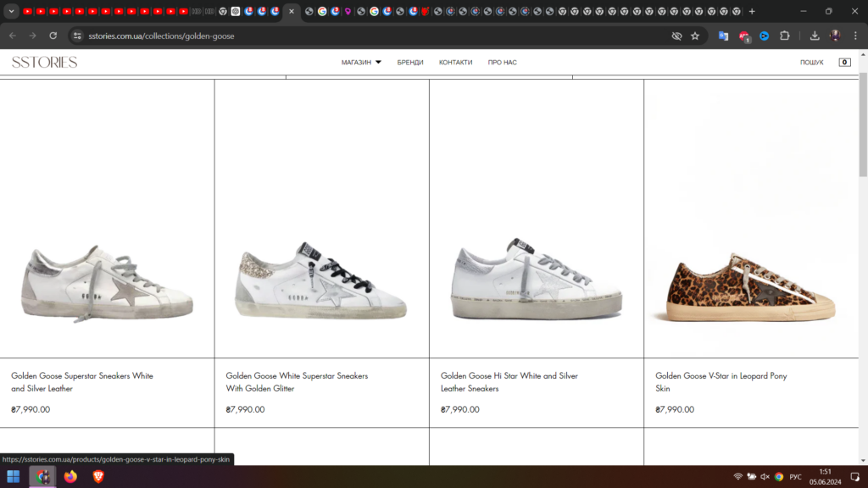Viewport: 868px width, 488px height.
Task: Open the browser extensions puzzle icon
Action: point(784,36)
